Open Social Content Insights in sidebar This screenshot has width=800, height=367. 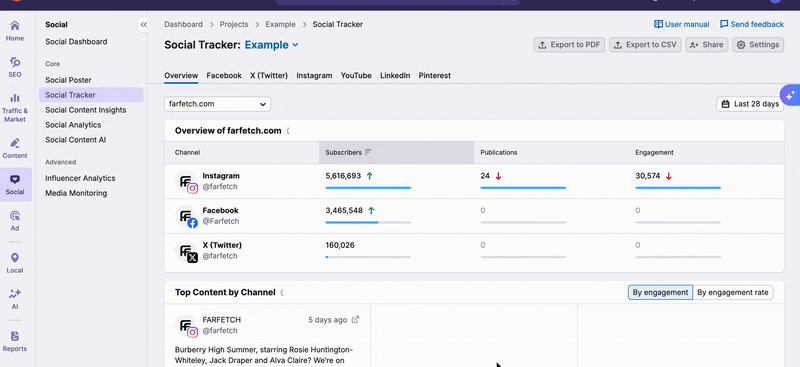(86, 110)
